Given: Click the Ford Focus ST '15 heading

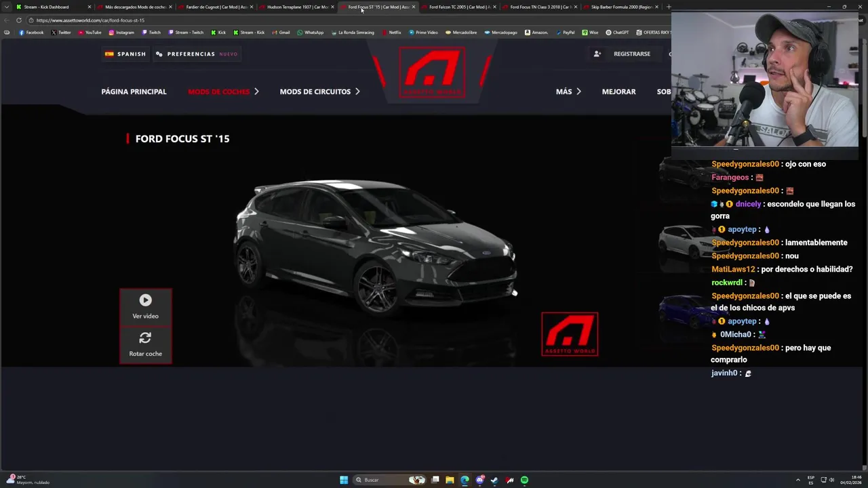Looking at the screenshot, I should [x=182, y=138].
